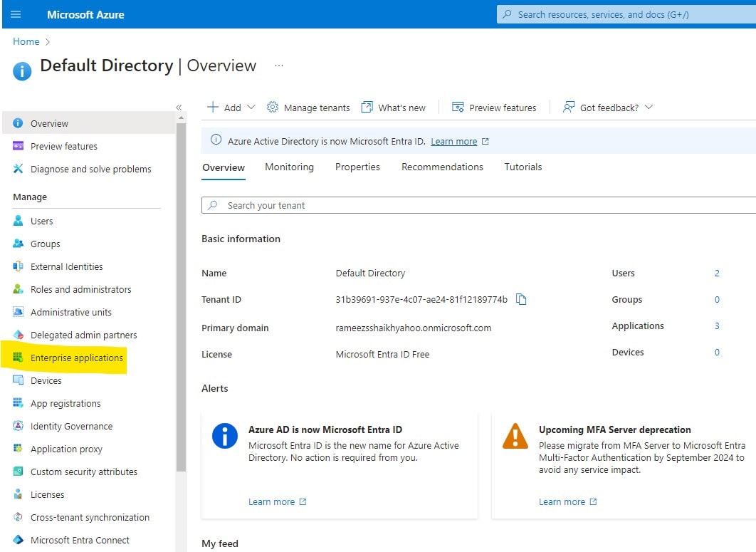Screen dimensions: 756x552
Task: Click the Manage tenants gear icon
Action: (x=273, y=107)
